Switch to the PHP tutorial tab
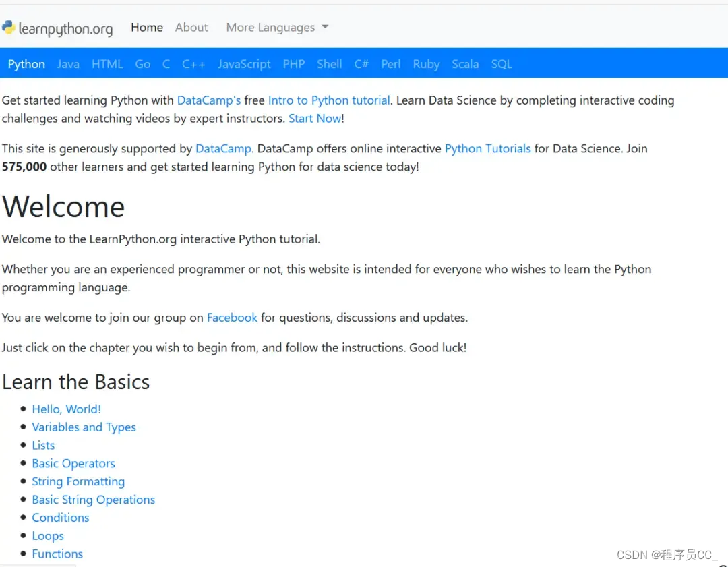728x567 pixels. 294,64
